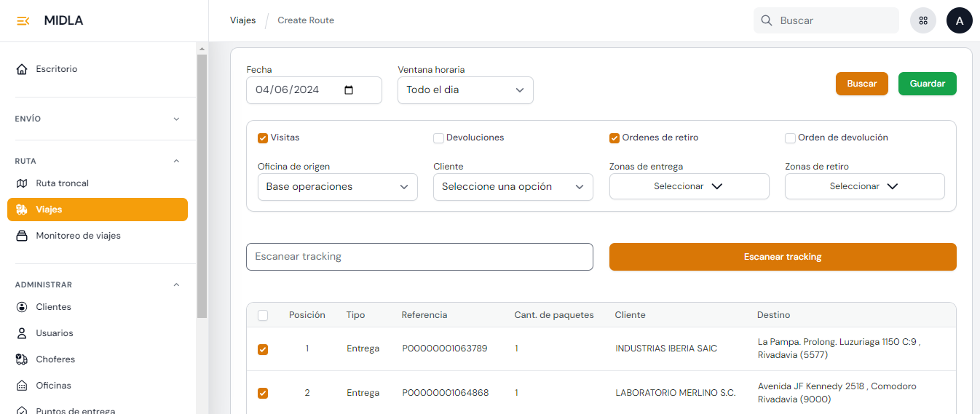Uncheck the Visitas checkbox
Image resolution: width=980 pixels, height=414 pixels.
tap(263, 138)
